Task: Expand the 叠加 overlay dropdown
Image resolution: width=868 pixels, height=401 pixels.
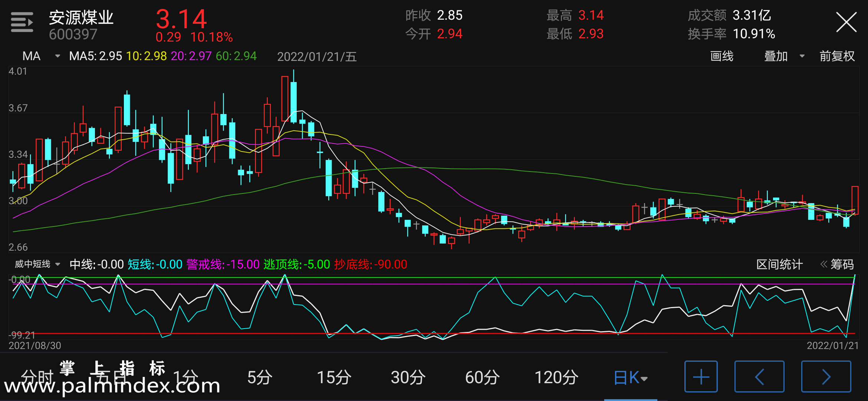Action: 785,56
